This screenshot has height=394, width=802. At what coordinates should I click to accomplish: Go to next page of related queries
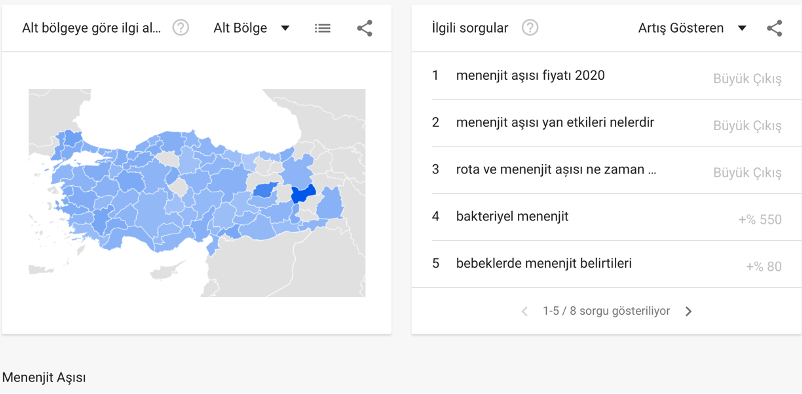click(688, 312)
